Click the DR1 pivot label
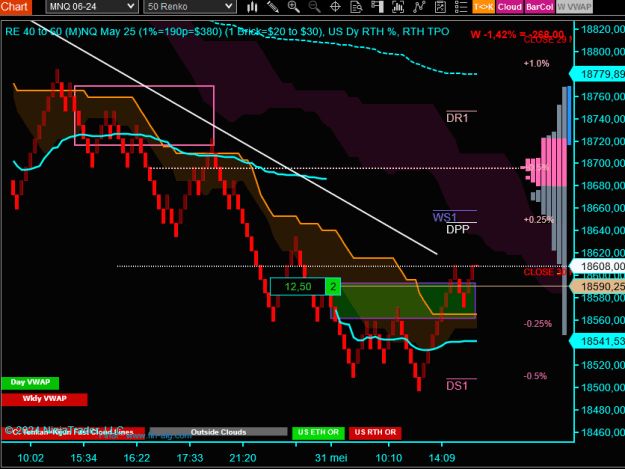The width and height of the screenshot is (625, 469). 457,118
